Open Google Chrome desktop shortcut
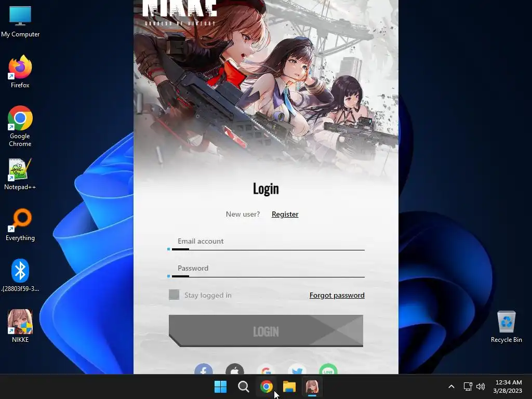This screenshot has height=399, width=532. (20, 126)
